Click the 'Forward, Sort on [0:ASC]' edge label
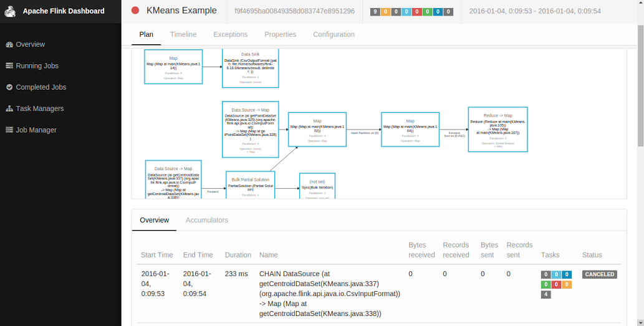644x326 pixels. pos(454,134)
